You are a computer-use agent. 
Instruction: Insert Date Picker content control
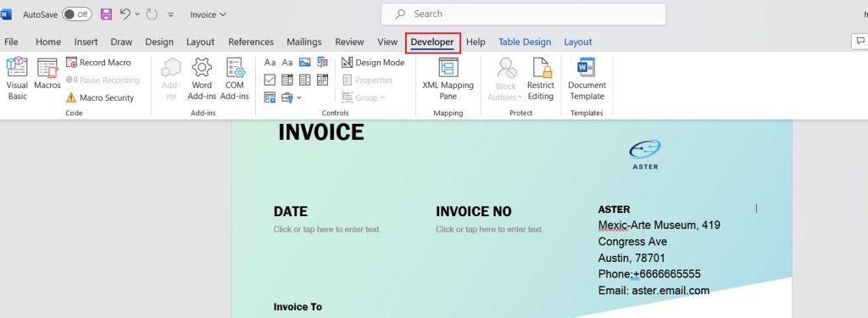pos(322,80)
